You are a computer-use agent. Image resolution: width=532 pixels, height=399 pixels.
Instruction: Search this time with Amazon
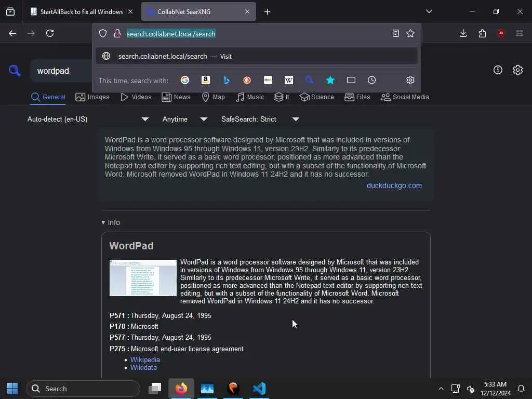(x=206, y=80)
